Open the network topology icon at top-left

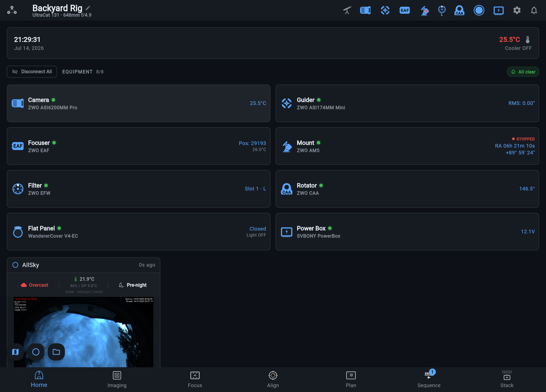tap(12, 10)
